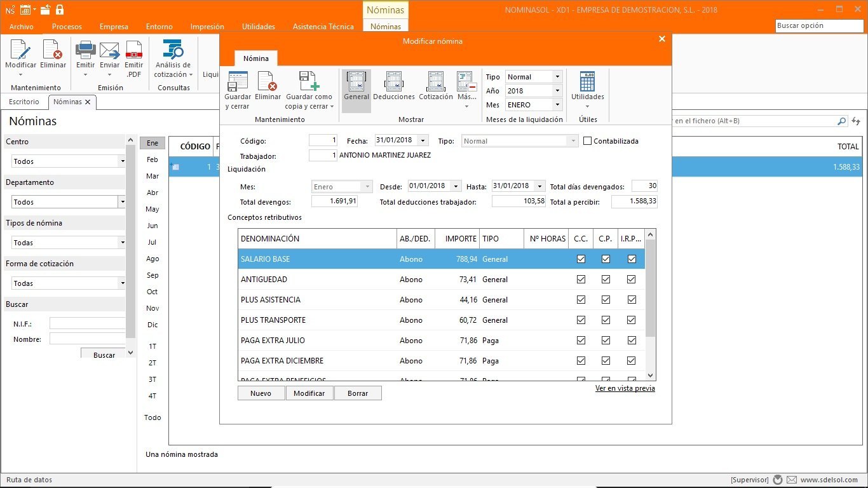This screenshot has height=488, width=868.
Task: Open the Hasta date dropdown
Action: pyautogui.click(x=540, y=186)
